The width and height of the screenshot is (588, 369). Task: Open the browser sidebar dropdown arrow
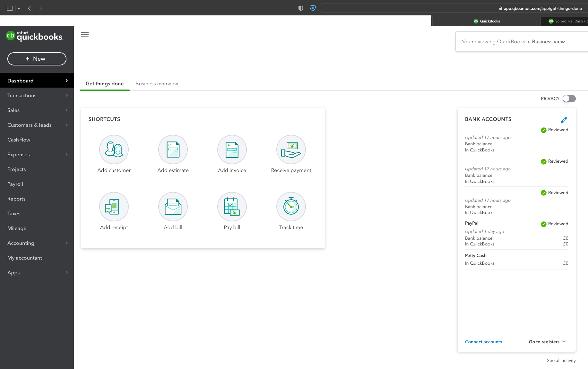click(x=19, y=9)
